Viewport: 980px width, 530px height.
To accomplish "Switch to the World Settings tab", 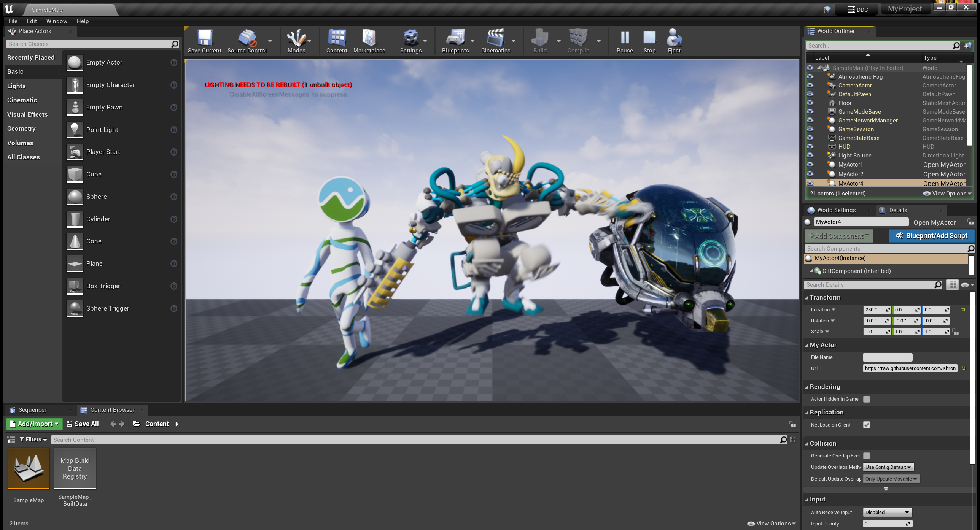I will 836,210.
